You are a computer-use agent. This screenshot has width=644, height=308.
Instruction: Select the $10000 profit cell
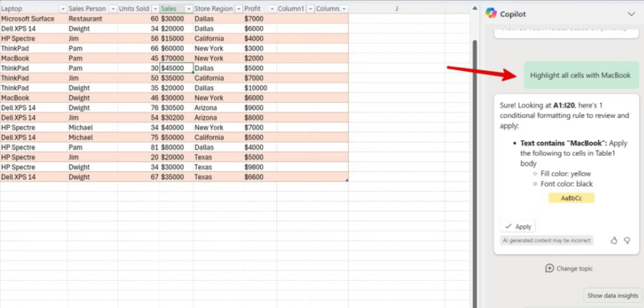260,88
